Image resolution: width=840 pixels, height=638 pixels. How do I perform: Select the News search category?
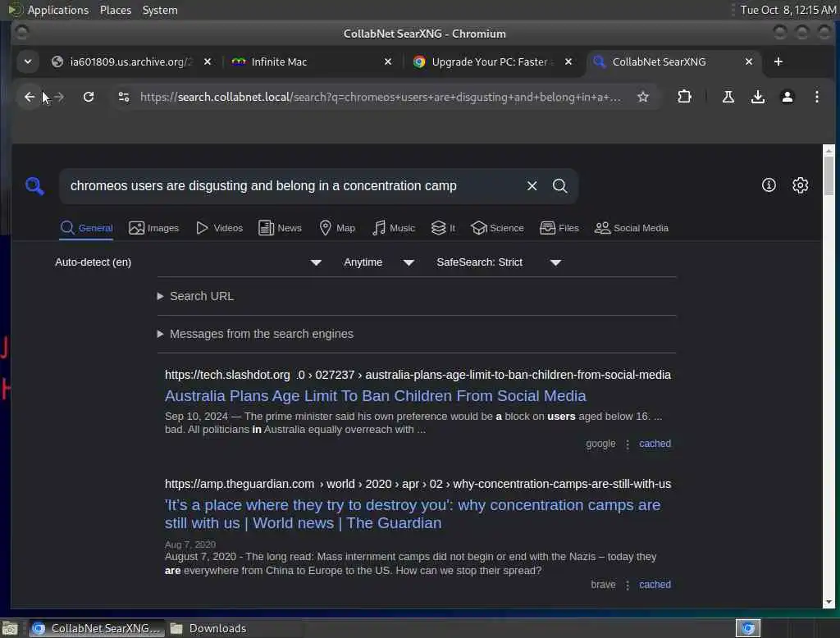point(280,228)
